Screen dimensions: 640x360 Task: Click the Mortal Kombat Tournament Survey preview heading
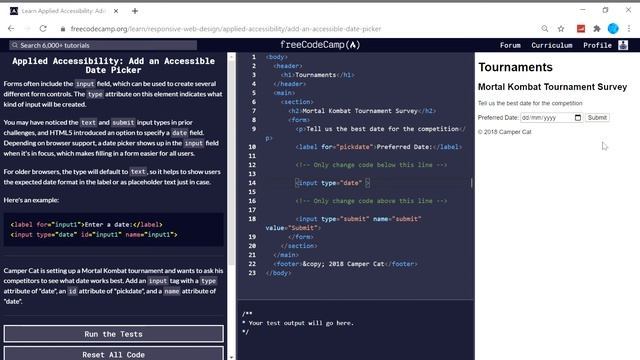[x=552, y=87]
